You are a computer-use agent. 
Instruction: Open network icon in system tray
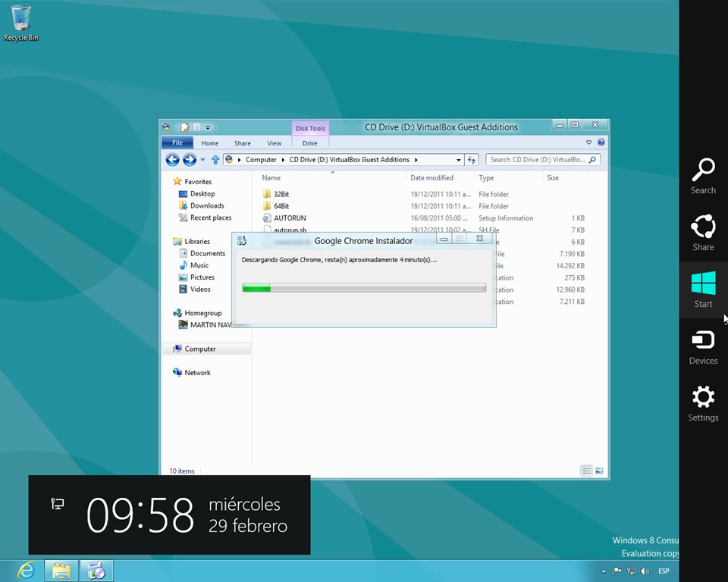[x=631, y=571]
